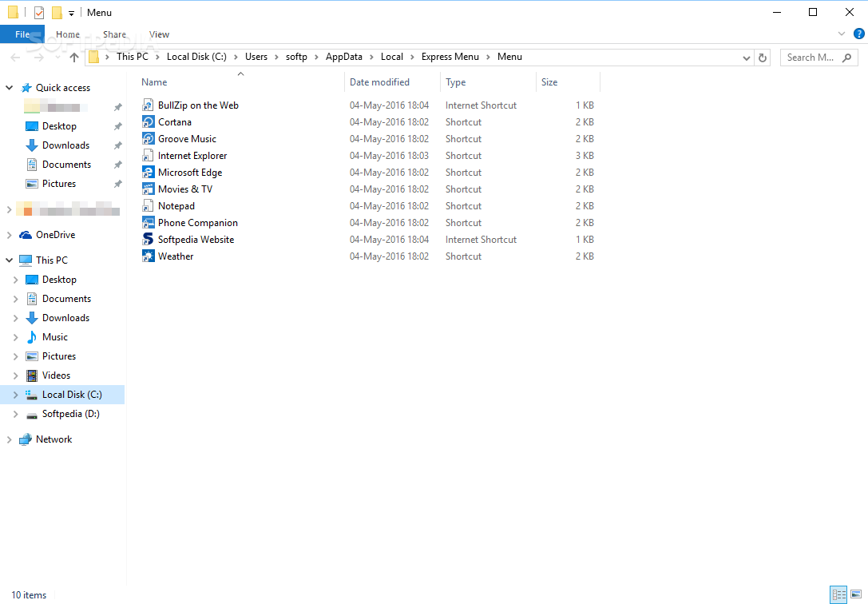Click the Quick access star icon
The image size is (868, 604).
[26, 88]
